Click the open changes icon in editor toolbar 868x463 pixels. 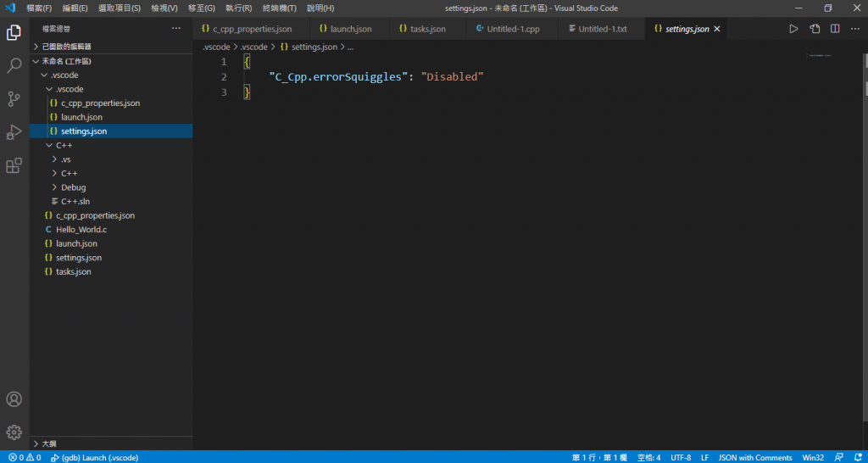(x=815, y=29)
